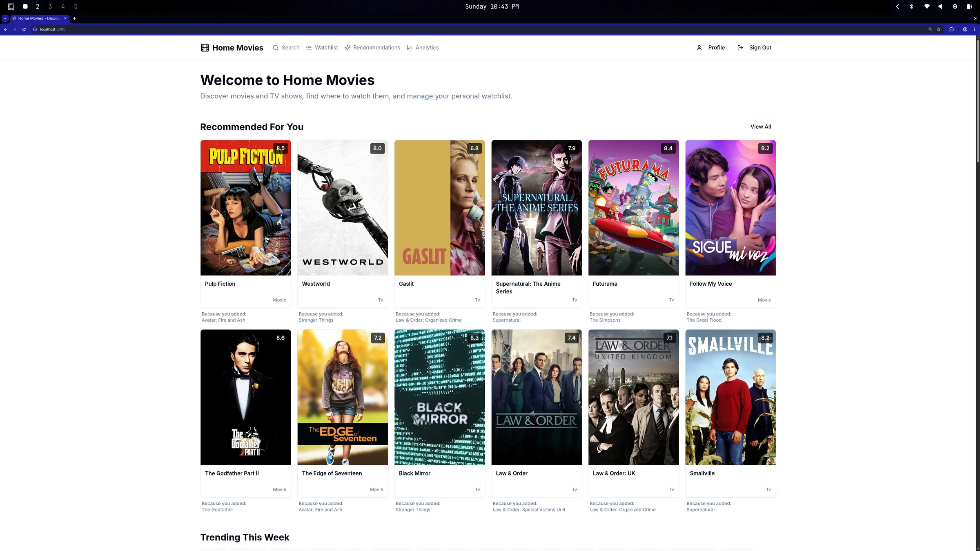The height and width of the screenshot is (551, 980).
Task: Click the Follow My Voice title text
Action: pos(711,284)
